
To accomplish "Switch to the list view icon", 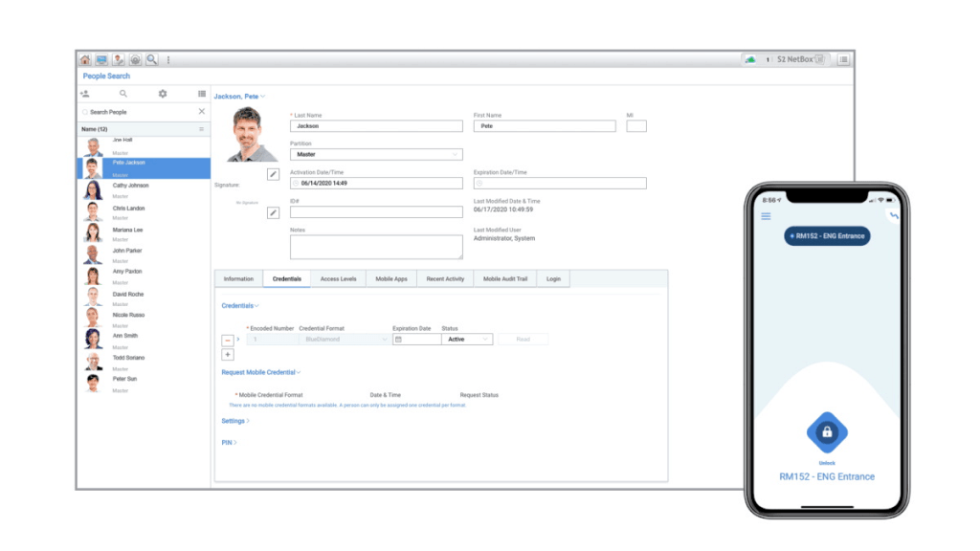I will tap(202, 94).
